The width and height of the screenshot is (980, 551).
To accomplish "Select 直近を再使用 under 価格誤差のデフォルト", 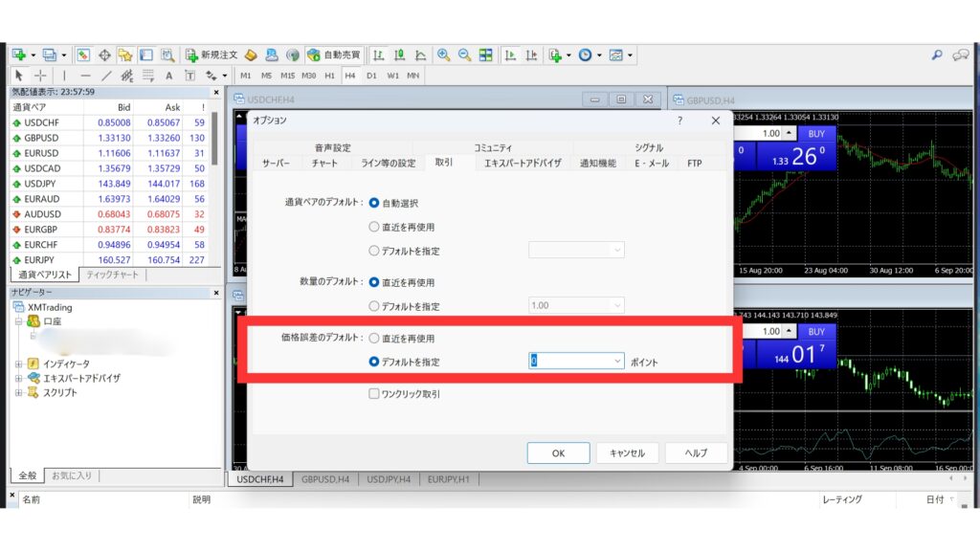I will (374, 339).
